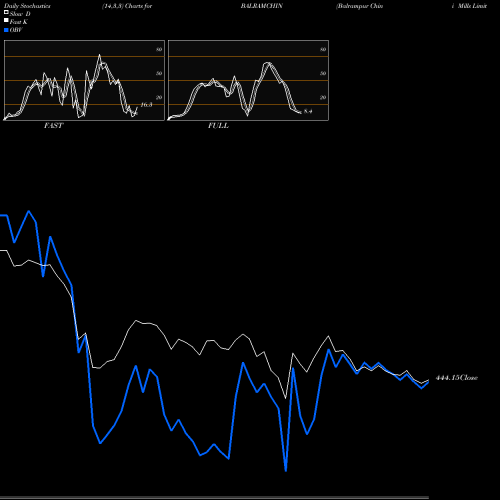The height and width of the screenshot is (500, 500).
Task: Click the FULL label under right chart
Action: click(218, 126)
